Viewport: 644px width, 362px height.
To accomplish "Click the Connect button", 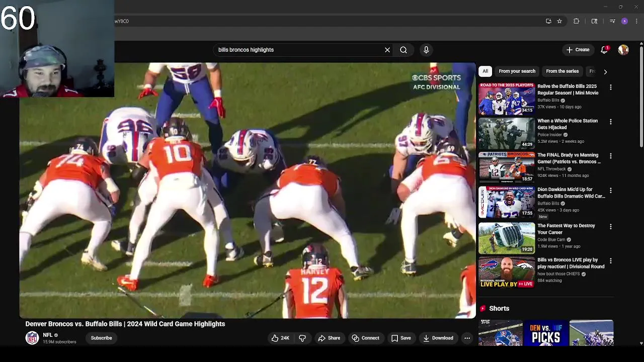I will pos(366,338).
